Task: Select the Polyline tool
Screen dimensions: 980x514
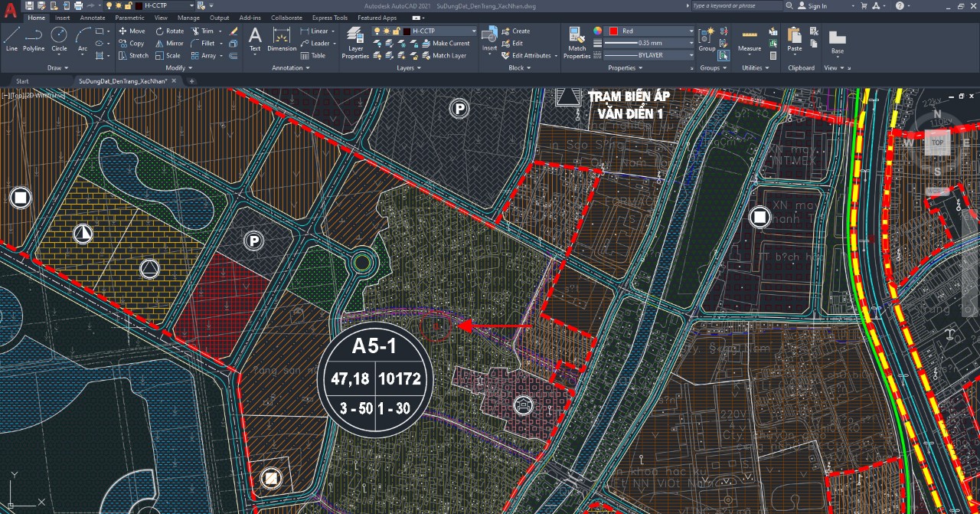Action: click(x=34, y=38)
